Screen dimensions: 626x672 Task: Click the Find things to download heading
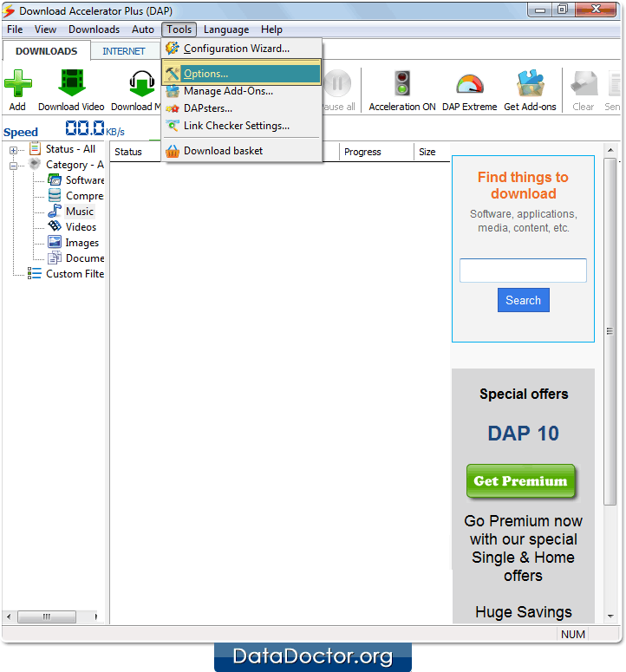[x=523, y=186]
